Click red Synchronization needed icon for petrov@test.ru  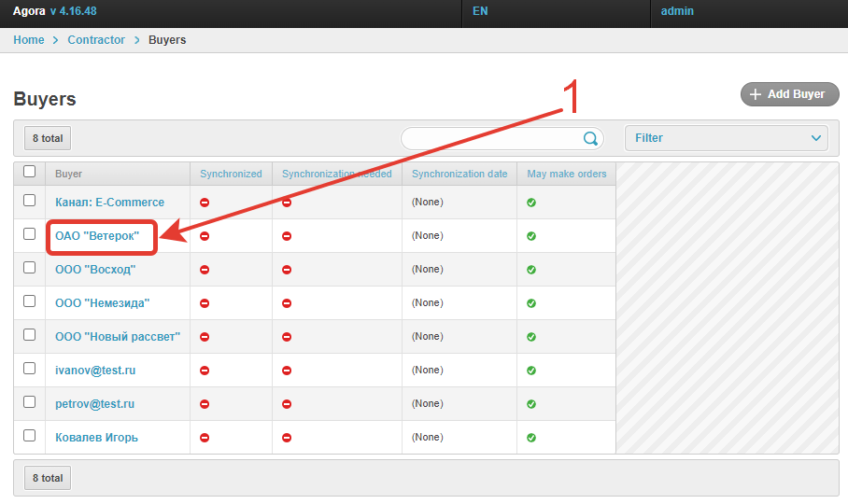287,404
